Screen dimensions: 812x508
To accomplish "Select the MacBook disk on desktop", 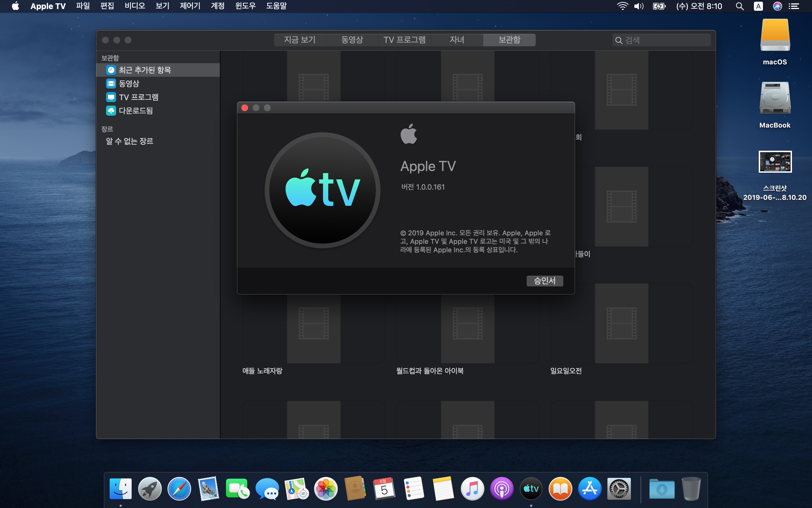I will 775,98.
